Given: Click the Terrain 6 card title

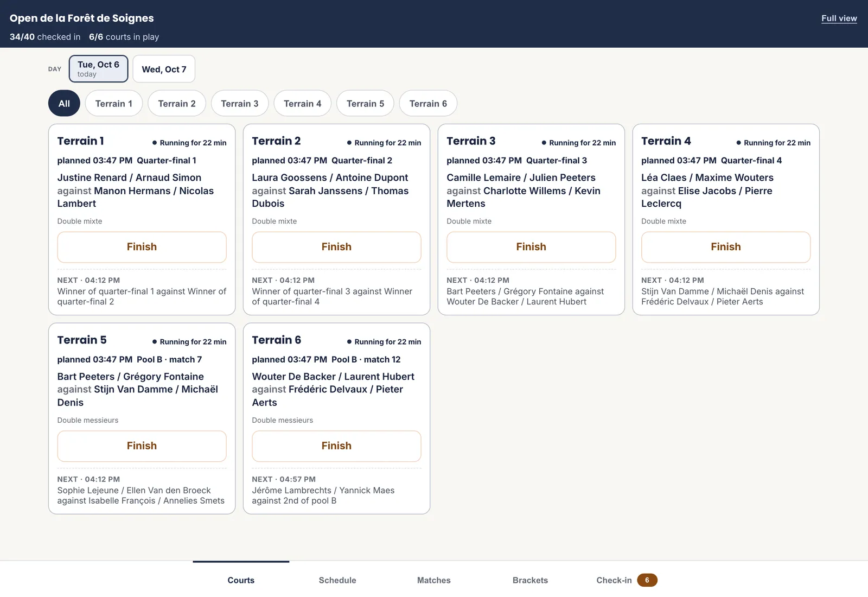Looking at the screenshot, I should pyautogui.click(x=276, y=340).
